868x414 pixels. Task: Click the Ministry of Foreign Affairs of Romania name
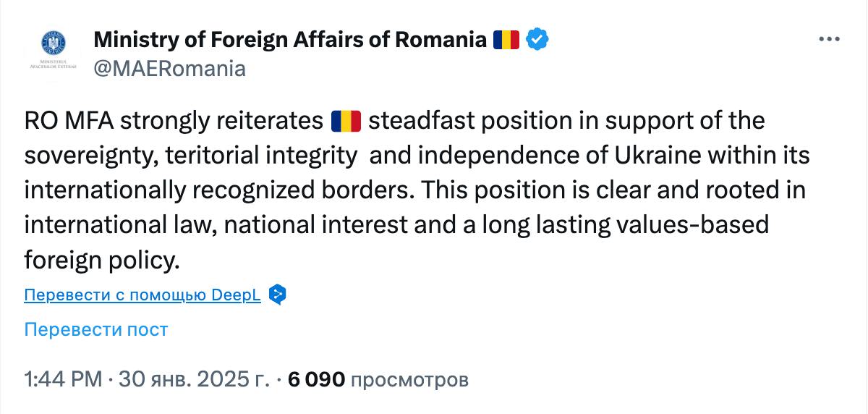coord(290,39)
